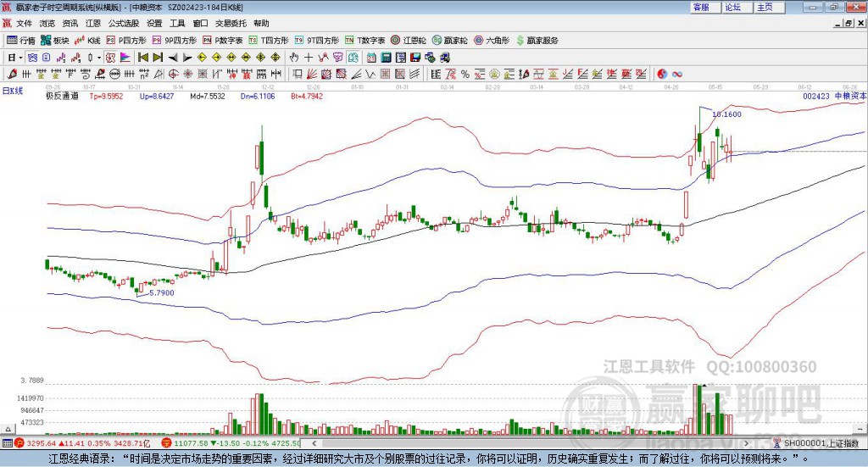
Task: Click the horizontal scrollbar right arrow
Action: click(x=747, y=443)
